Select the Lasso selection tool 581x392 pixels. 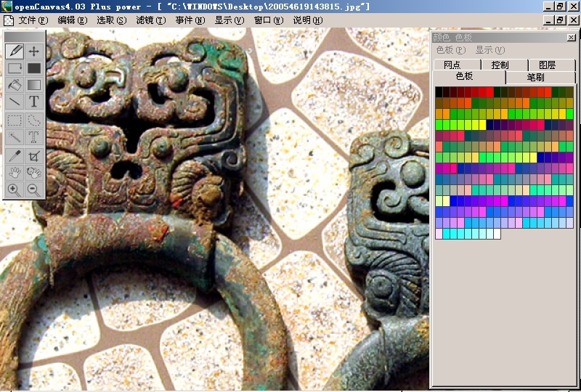coord(33,121)
